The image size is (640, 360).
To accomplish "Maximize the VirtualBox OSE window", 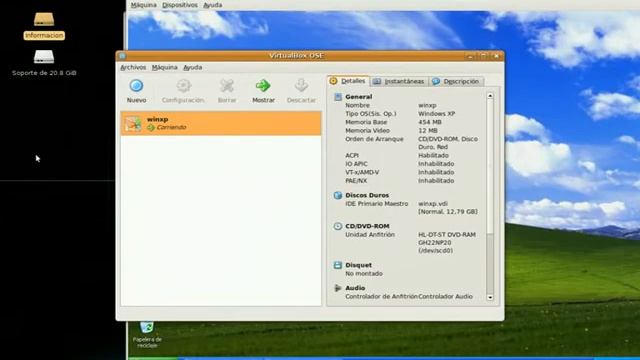I will (x=483, y=56).
